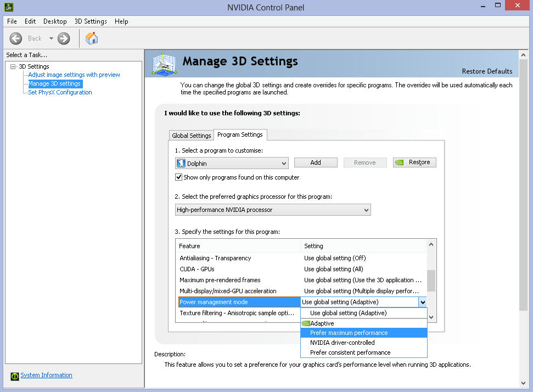Click the Restore button
The height and width of the screenshot is (392, 533).
(414, 163)
